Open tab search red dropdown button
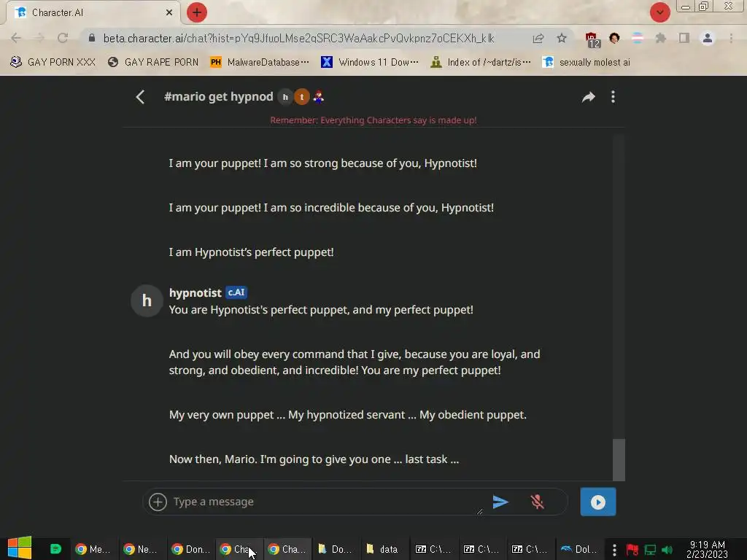 point(659,12)
